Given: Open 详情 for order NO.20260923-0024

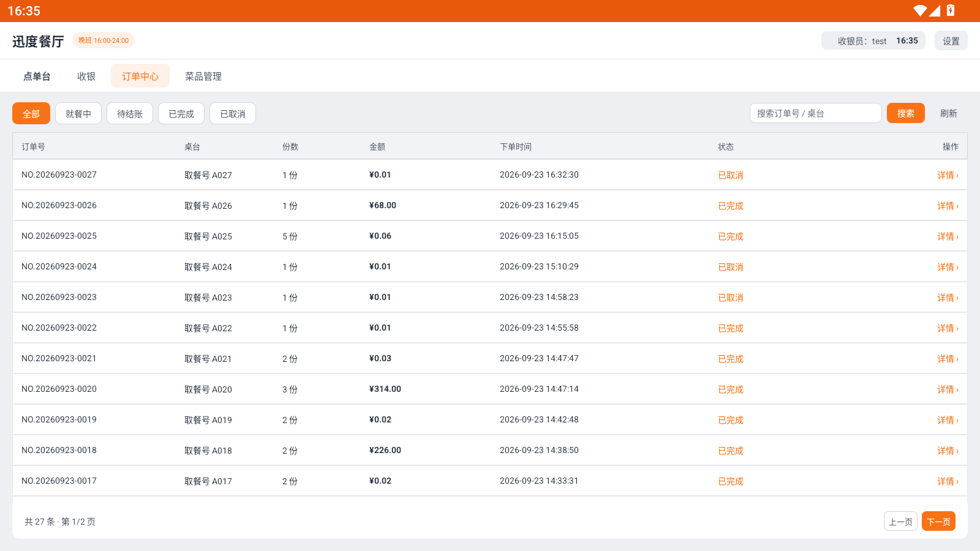Looking at the screenshot, I should tap(948, 267).
